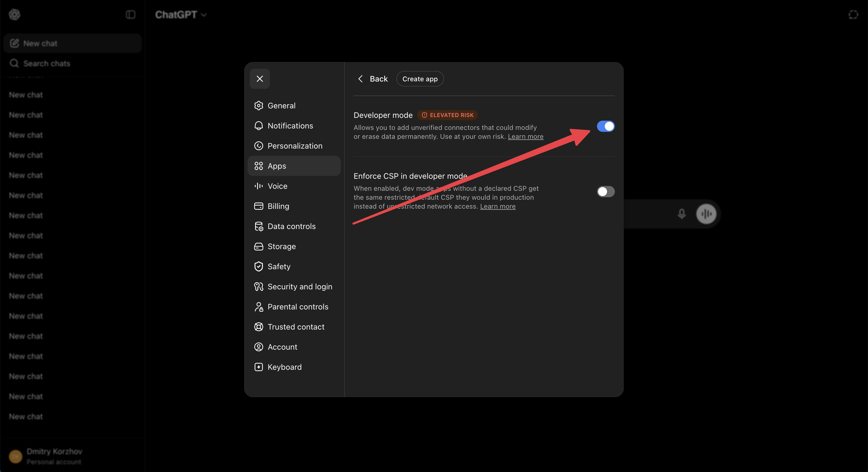The image size is (868, 472).
Task: Click the Keyboard shortcut icon
Action: [258, 367]
